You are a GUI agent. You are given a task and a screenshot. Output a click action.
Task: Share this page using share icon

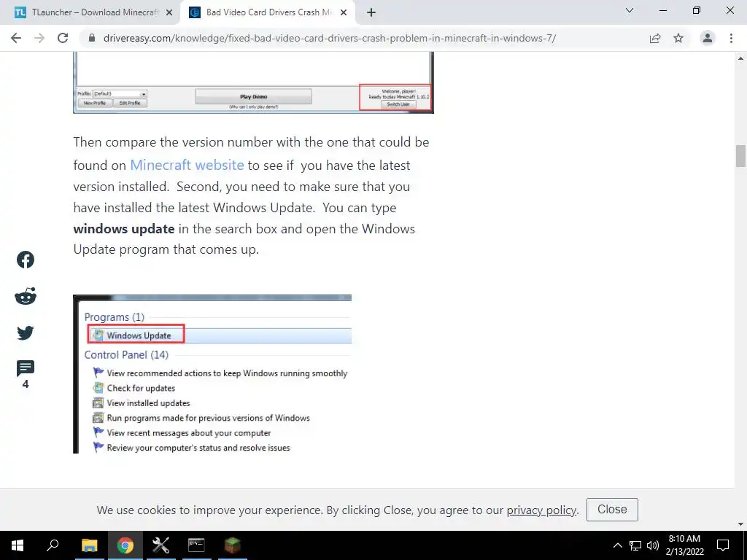(x=655, y=38)
